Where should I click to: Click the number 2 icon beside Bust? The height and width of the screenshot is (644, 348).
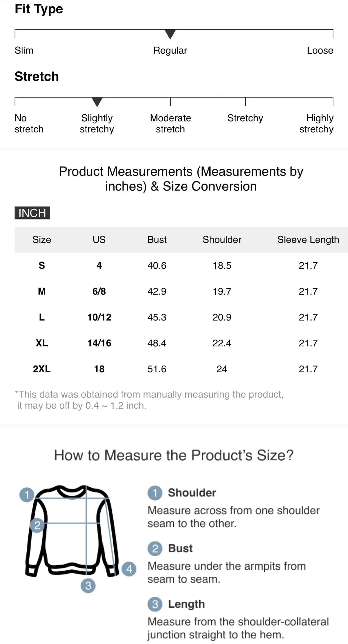coord(155,549)
